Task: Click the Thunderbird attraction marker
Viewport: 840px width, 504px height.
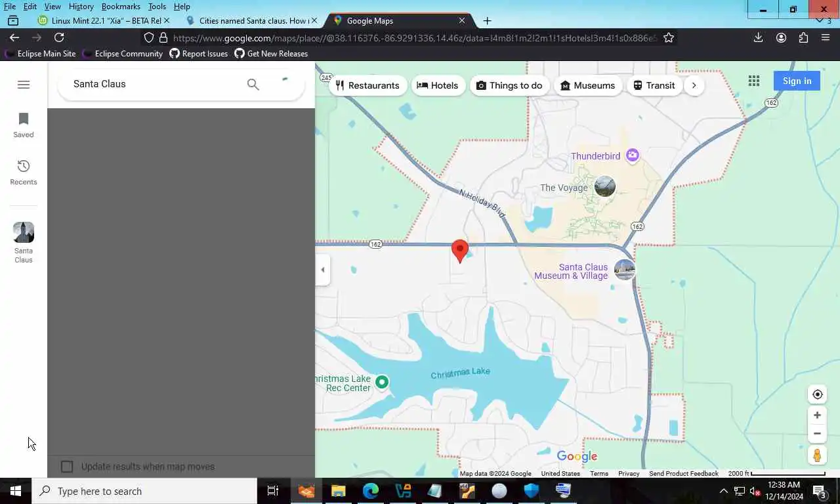Action: pyautogui.click(x=632, y=156)
